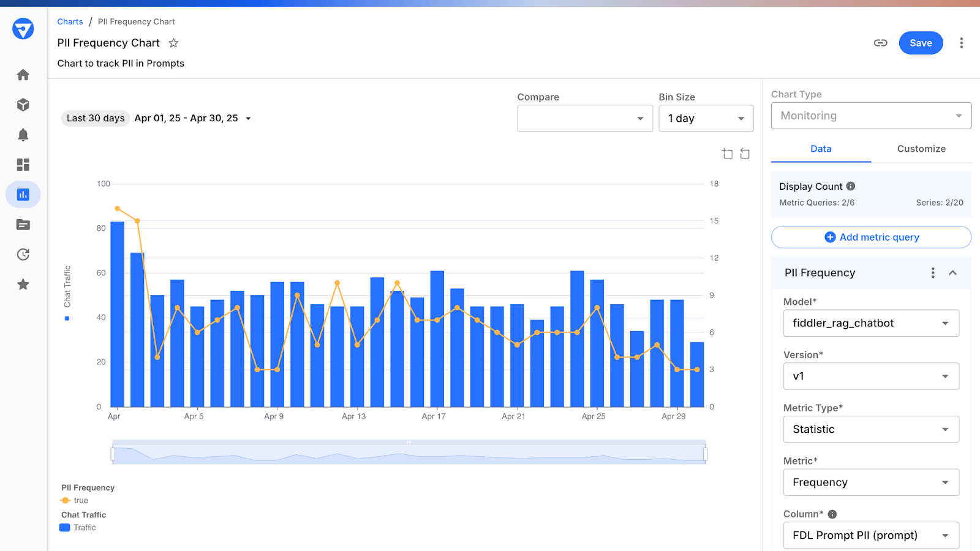The width and height of the screenshot is (980, 551).
Task: Open the Version v1 dropdown
Action: [x=871, y=377]
